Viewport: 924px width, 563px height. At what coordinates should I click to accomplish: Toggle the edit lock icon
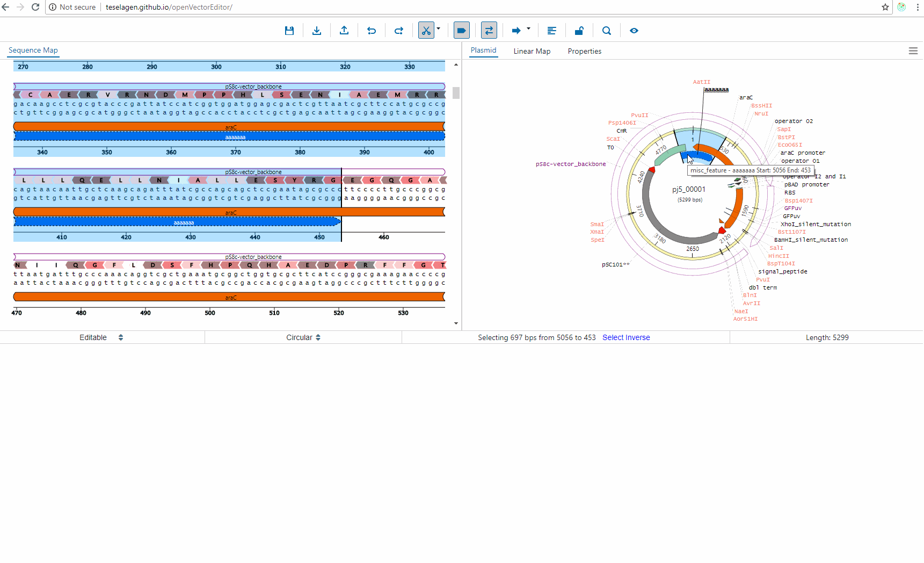579,31
